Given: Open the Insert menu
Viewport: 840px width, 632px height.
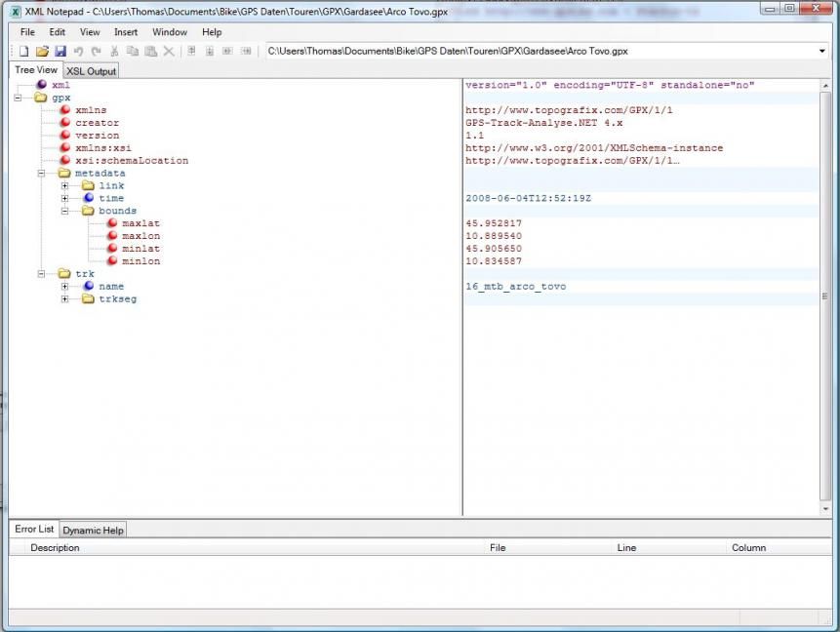Looking at the screenshot, I should click(126, 32).
